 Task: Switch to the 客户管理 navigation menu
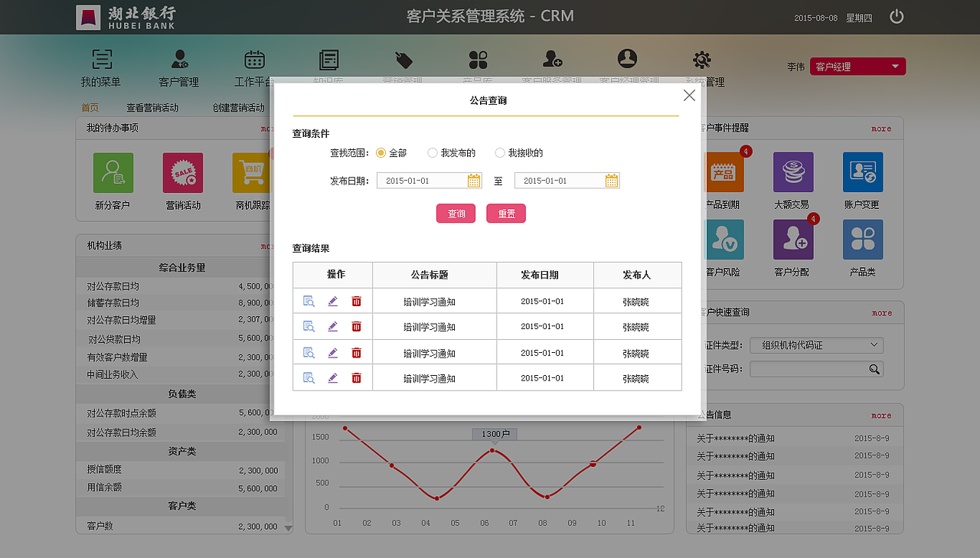[179, 67]
